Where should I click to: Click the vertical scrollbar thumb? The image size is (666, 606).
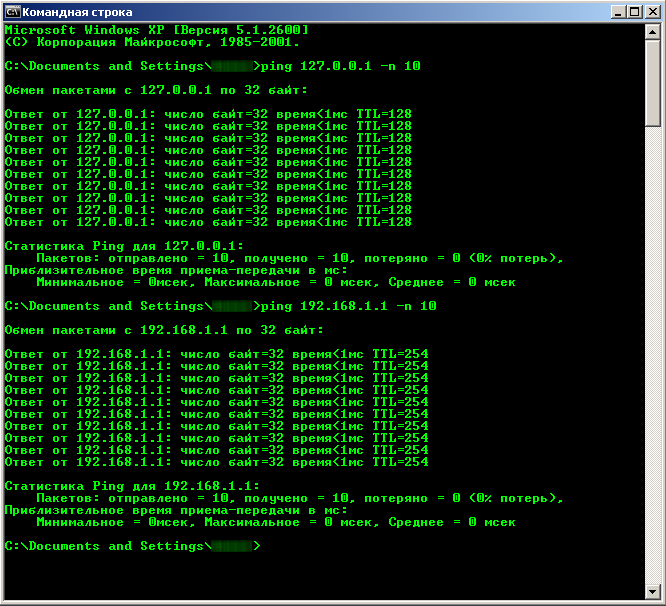click(653, 85)
